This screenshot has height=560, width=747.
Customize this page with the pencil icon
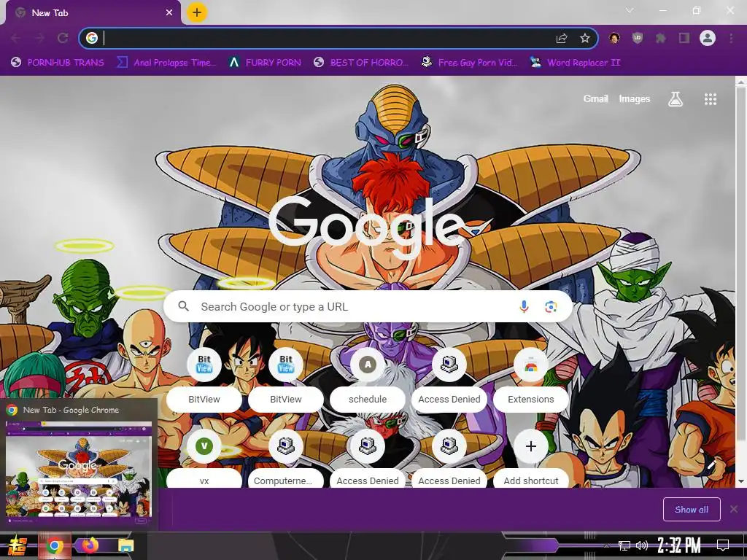pyautogui.click(x=712, y=464)
